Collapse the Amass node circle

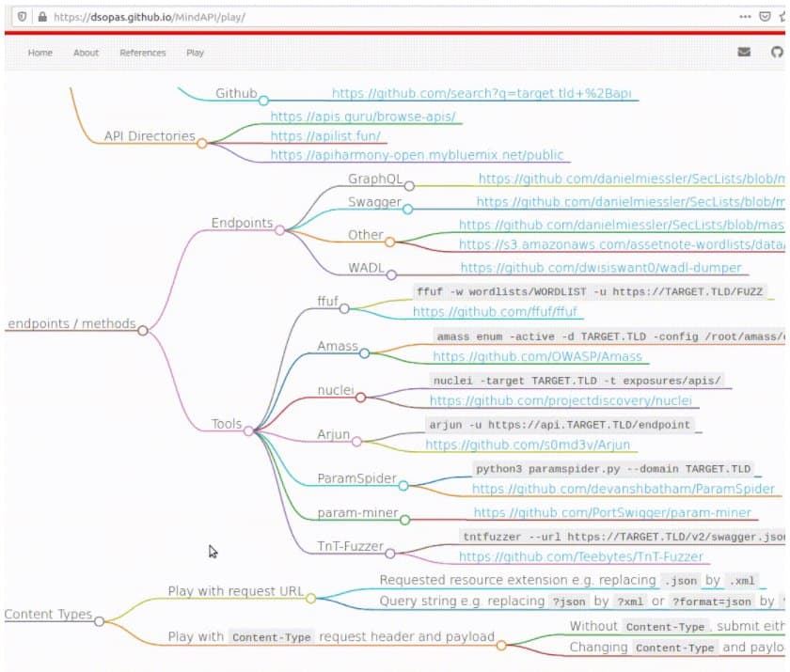pyautogui.click(x=364, y=353)
